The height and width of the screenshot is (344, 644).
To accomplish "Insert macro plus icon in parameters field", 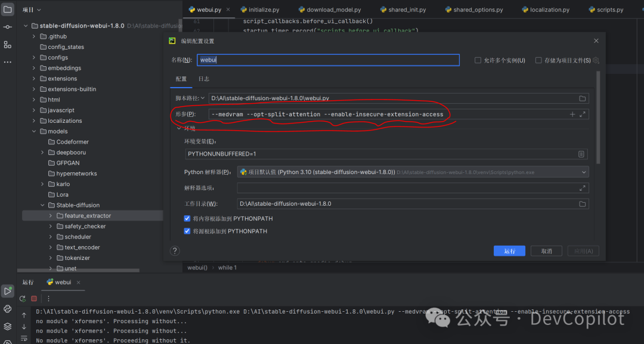I will (x=572, y=114).
